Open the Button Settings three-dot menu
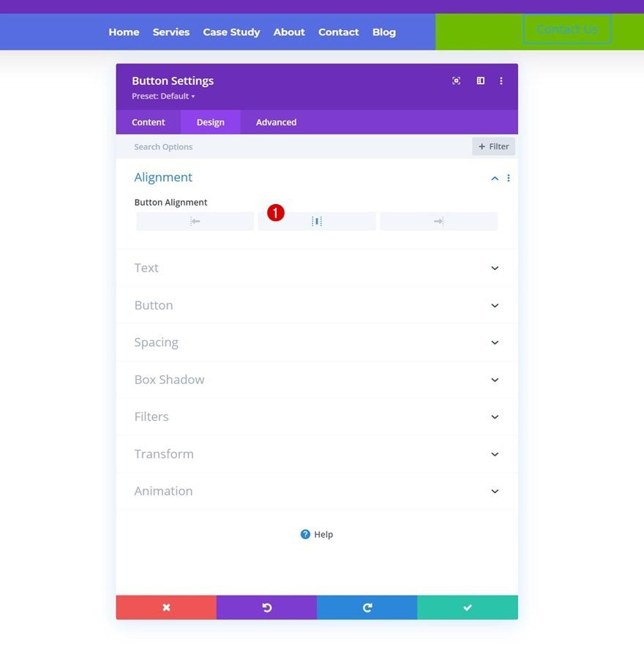 [501, 81]
